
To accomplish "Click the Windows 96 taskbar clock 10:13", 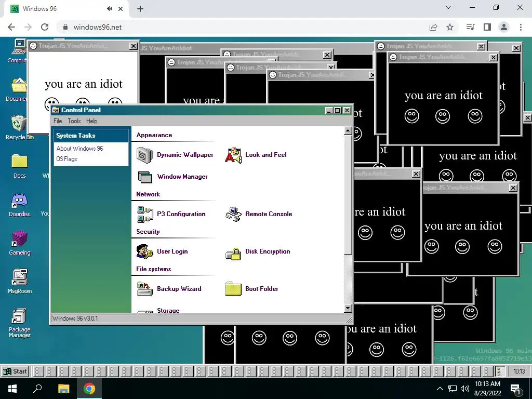I will [519, 371].
